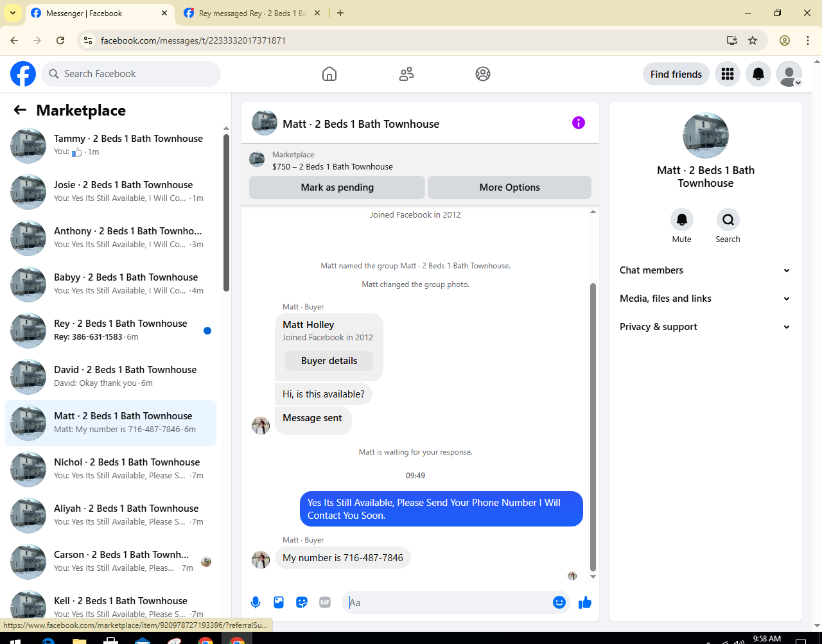This screenshot has height=644, width=822.
Task: Click the "Hi, is this available?" message
Action: pyautogui.click(x=324, y=394)
